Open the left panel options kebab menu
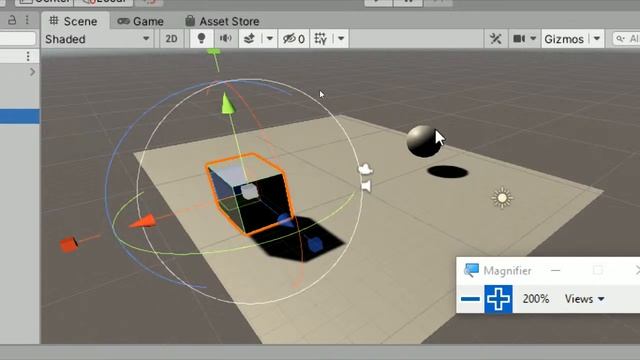Image resolution: width=640 pixels, height=360 pixels. tap(27, 20)
